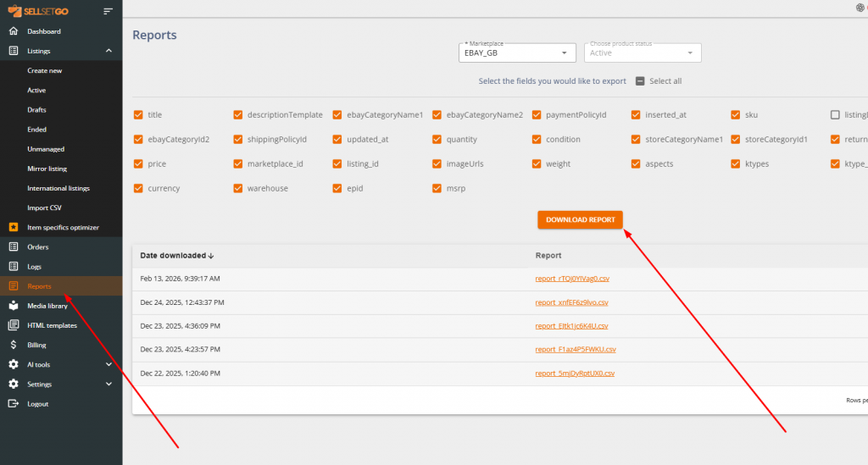Uncheck the msrp field checkbox
Image resolution: width=868 pixels, height=465 pixels.
437,188
